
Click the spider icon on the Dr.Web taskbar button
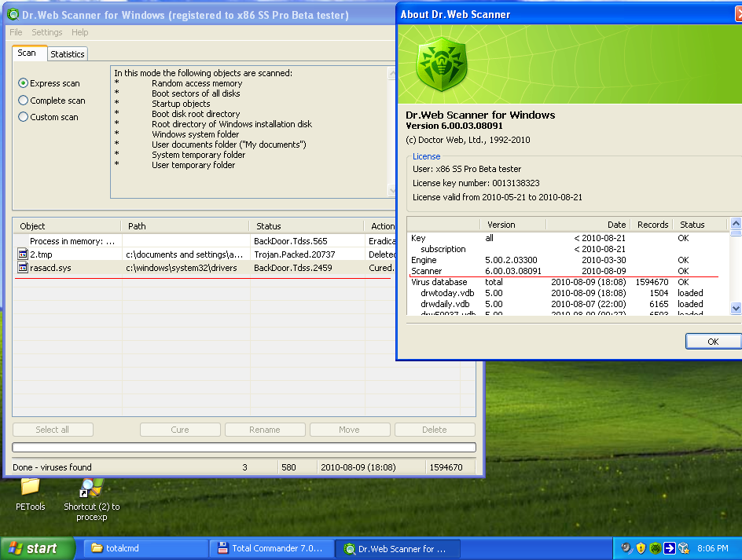click(349, 549)
